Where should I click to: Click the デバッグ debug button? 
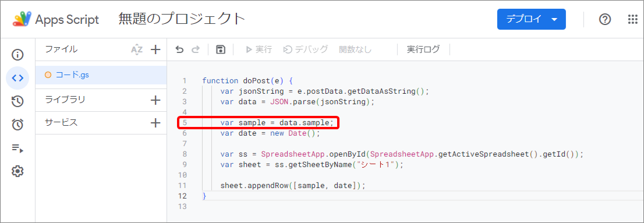[x=306, y=49]
